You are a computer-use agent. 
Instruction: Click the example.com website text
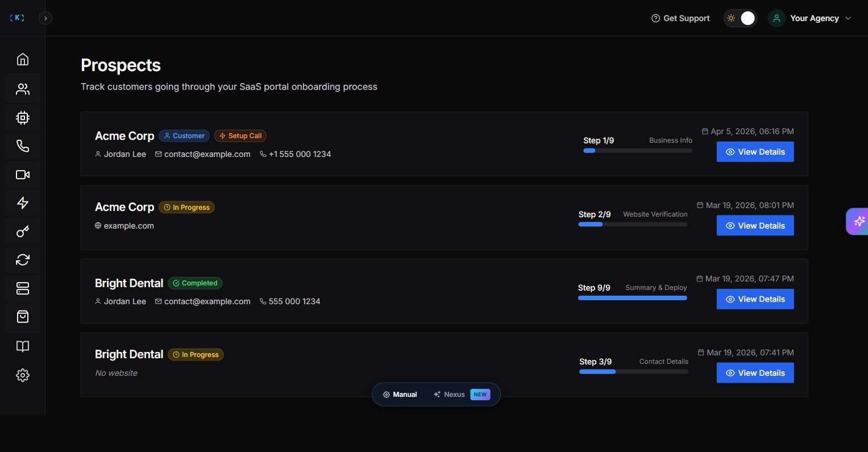129,226
